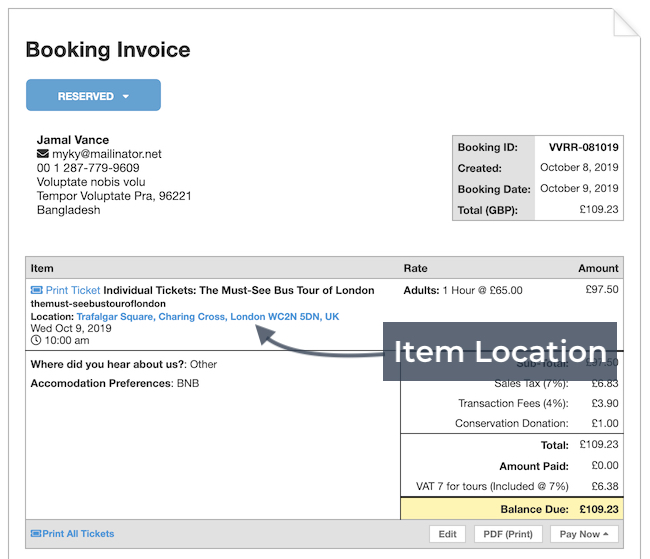Select the country Bangladesh
The height and width of the screenshot is (559, 650).
point(68,210)
